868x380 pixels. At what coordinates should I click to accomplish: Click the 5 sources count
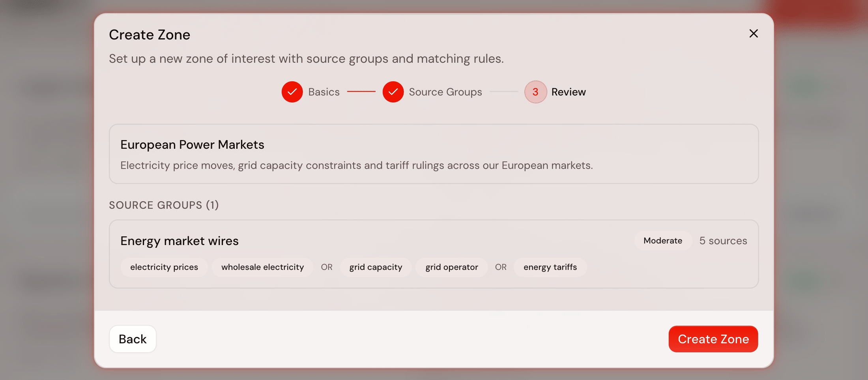point(723,241)
